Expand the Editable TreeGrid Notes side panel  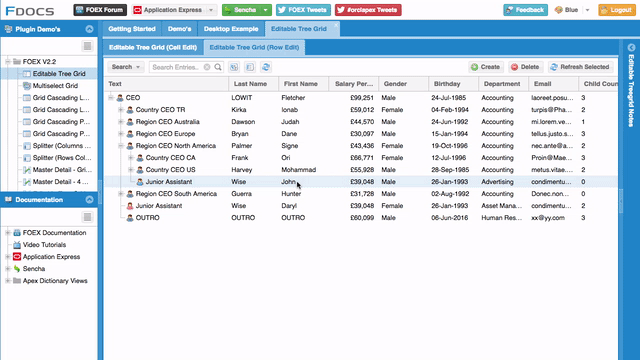click(x=631, y=48)
